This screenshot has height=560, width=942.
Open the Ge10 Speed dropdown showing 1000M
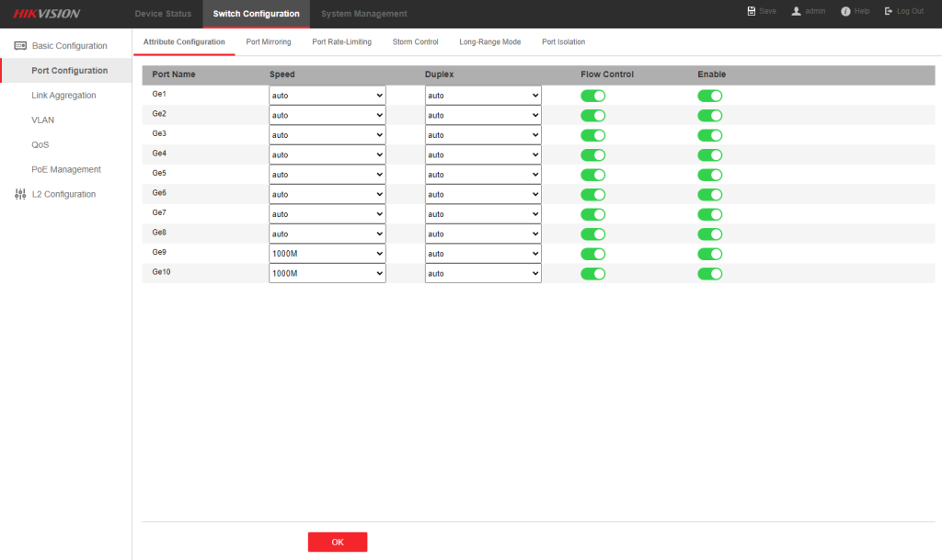(327, 274)
